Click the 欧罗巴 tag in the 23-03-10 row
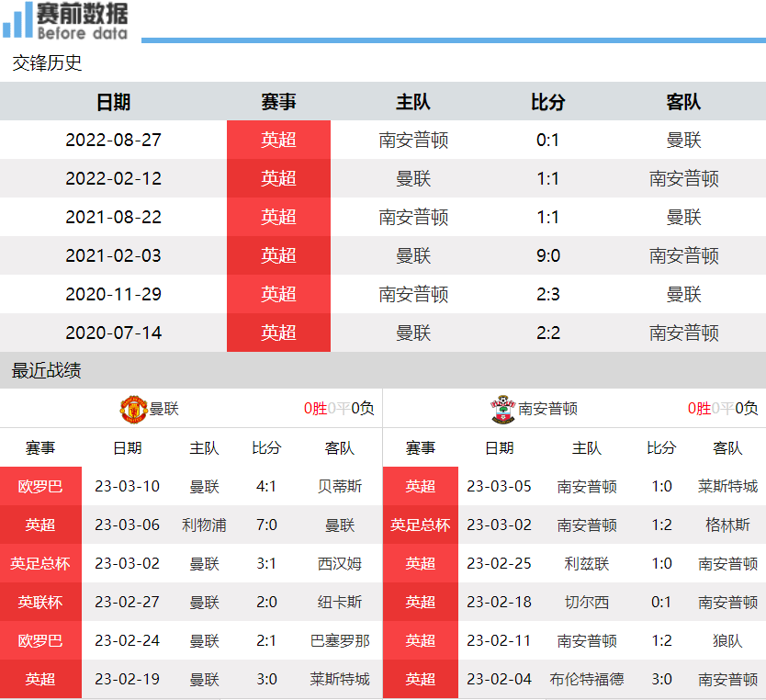The image size is (766, 700). (x=40, y=486)
